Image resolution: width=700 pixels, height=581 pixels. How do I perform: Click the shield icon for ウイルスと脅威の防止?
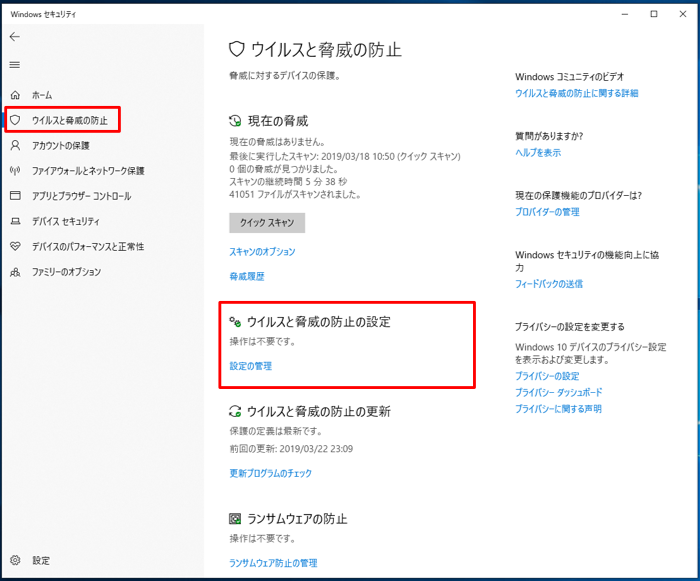pyautogui.click(x=15, y=120)
